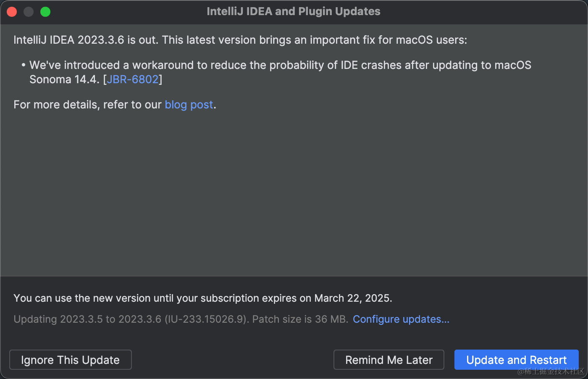Click the empty release notes area
This screenshot has height=379, width=588.
[294, 197]
